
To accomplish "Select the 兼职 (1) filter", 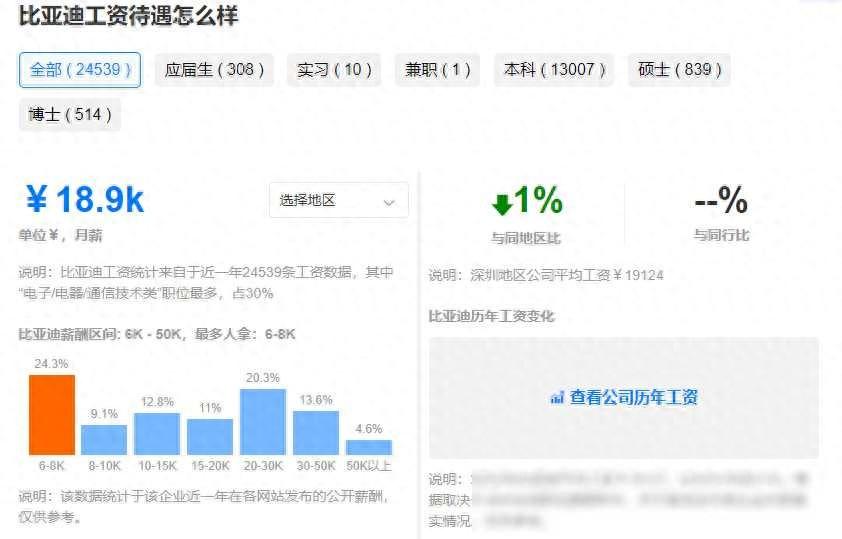I will tap(438, 70).
